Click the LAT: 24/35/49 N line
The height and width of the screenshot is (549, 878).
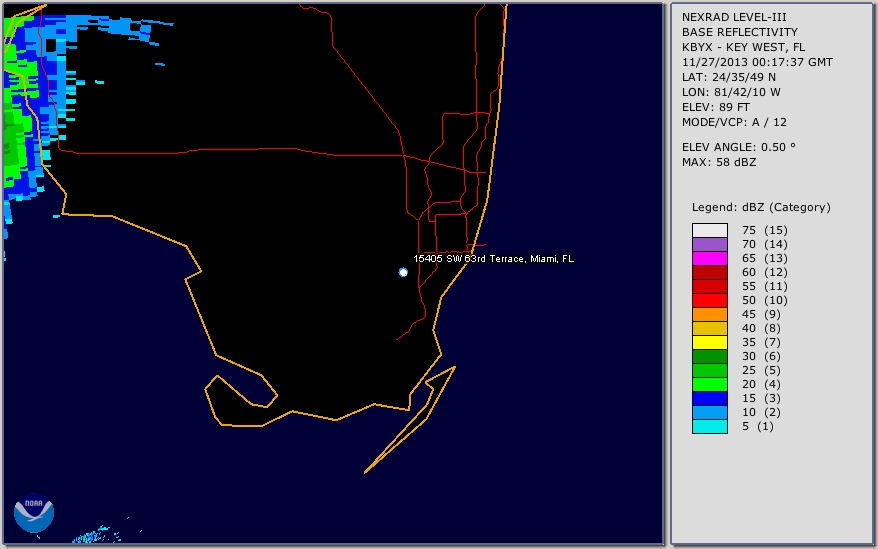point(728,77)
